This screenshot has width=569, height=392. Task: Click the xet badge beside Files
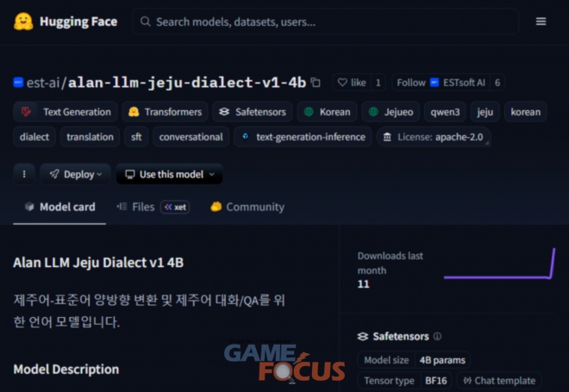(175, 207)
